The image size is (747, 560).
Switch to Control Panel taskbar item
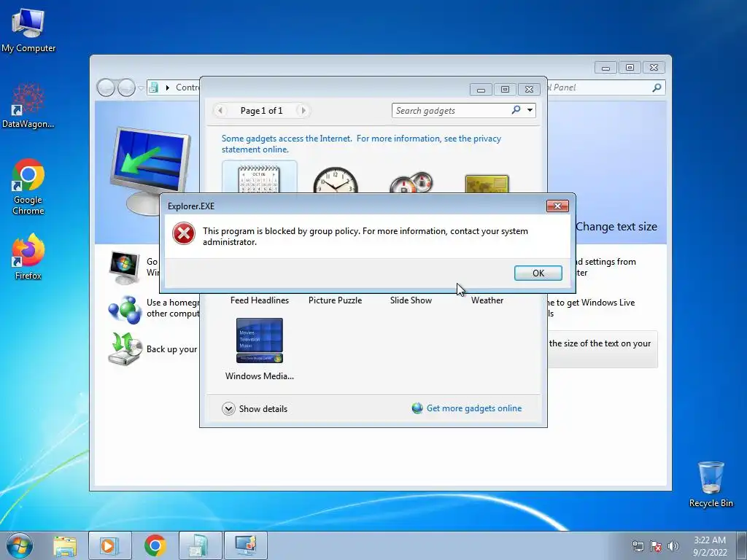(x=200, y=545)
